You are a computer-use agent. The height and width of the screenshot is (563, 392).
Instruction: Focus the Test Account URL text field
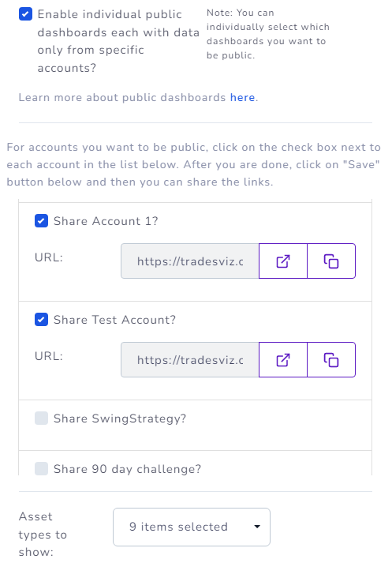(x=190, y=360)
